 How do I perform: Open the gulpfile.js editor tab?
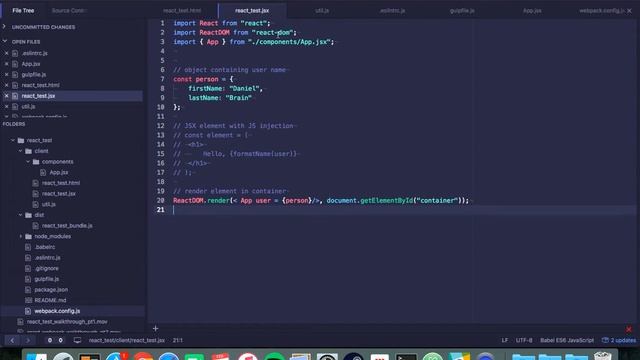pos(462,11)
